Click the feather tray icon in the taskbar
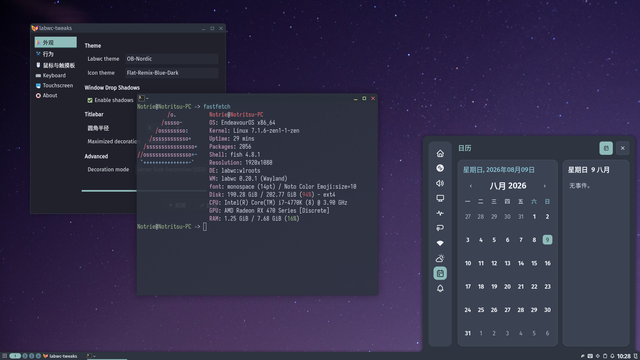 point(582,356)
